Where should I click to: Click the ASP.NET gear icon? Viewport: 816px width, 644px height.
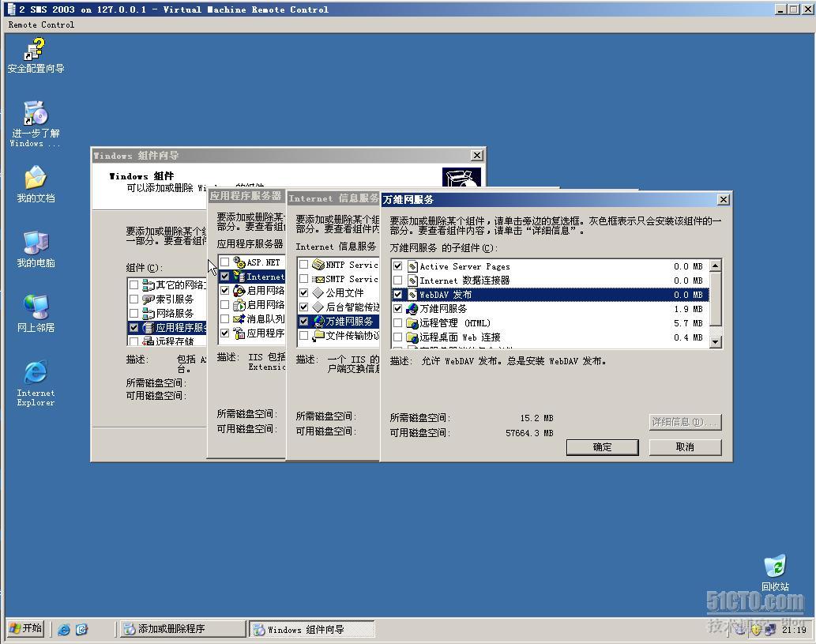[239, 262]
